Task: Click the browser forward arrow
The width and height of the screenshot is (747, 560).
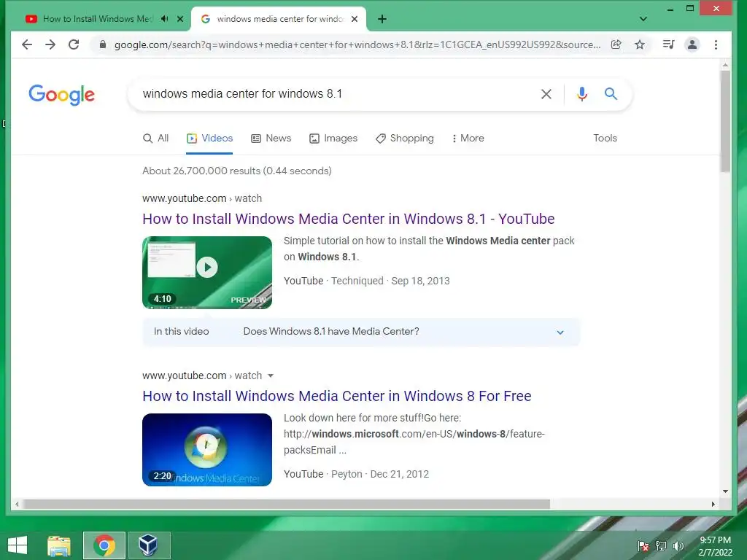Action: (x=50, y=44)
